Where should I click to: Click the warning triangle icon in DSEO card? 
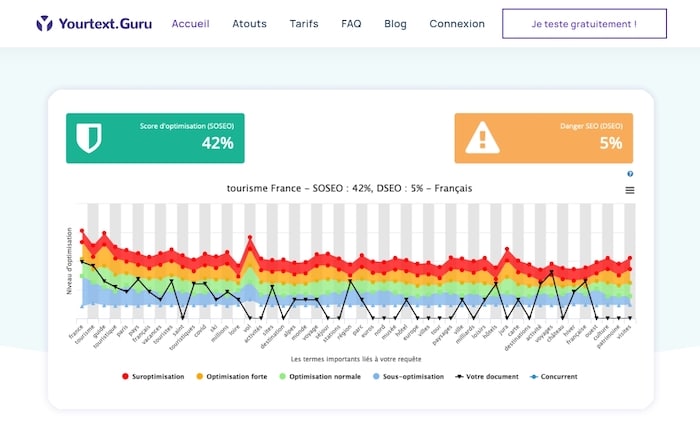click(484, 137)
